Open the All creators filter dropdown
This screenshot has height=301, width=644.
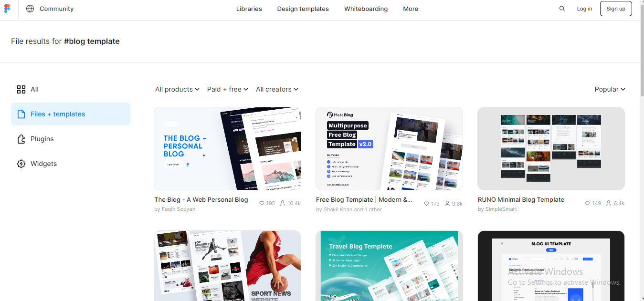[x=277, y=89]
